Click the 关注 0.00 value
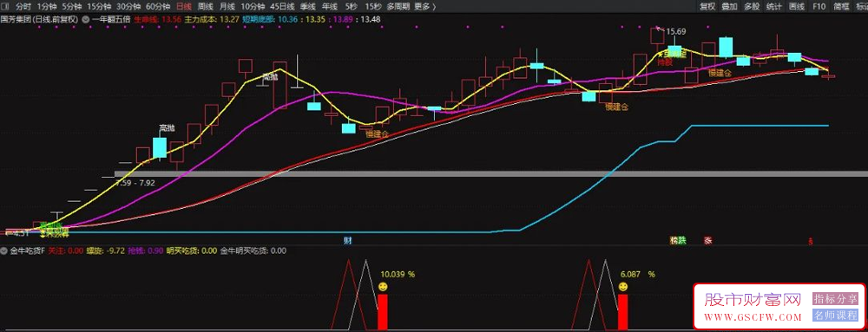 pos(65,251)
